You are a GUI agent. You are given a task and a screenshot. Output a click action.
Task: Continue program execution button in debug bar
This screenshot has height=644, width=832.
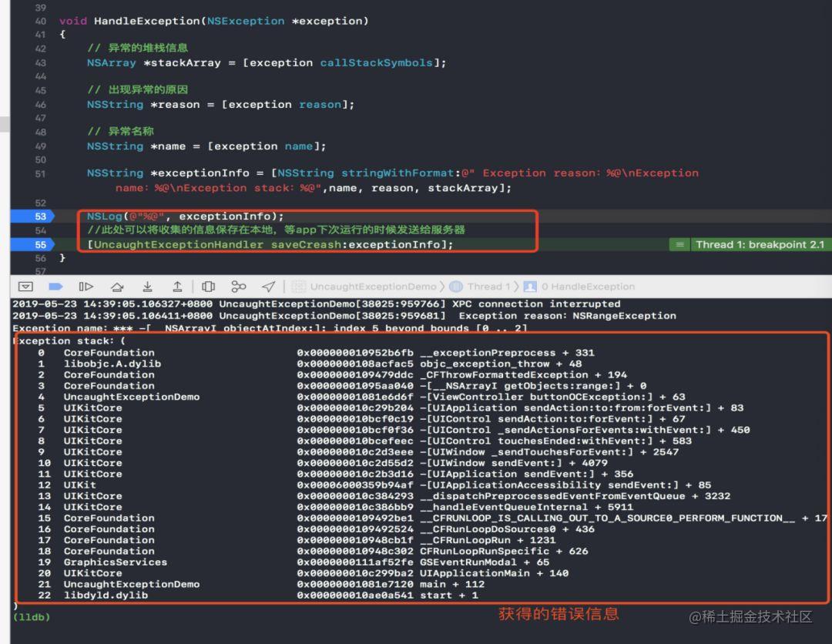point(86,287)
